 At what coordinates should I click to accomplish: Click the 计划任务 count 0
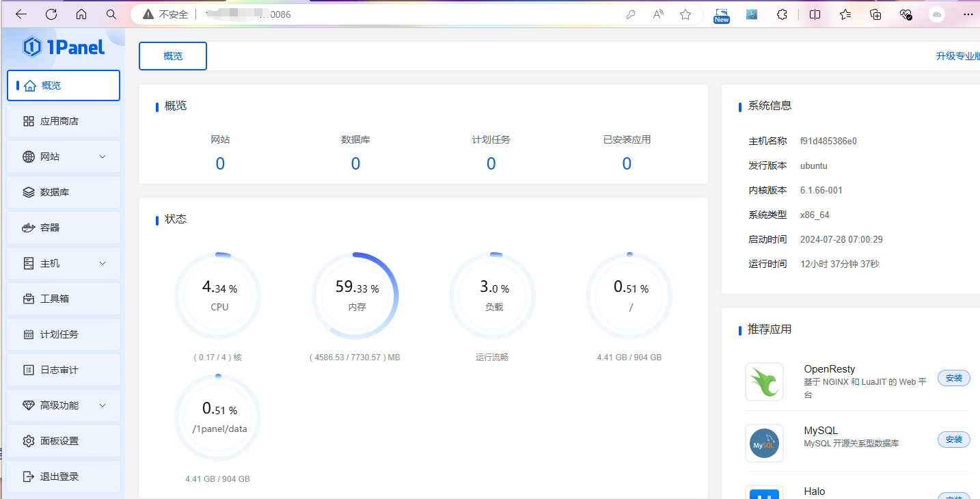(x=491, y=163)
